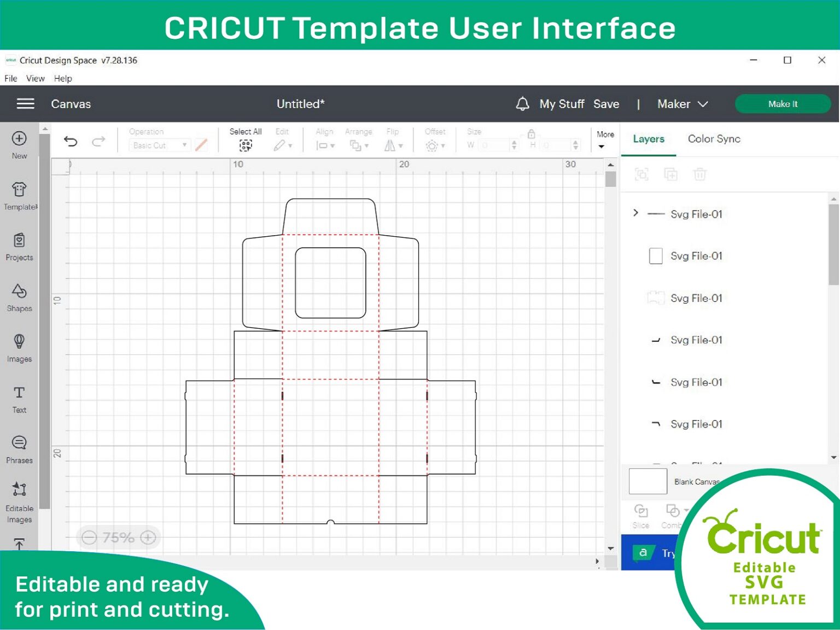Viewport: 840px width, 630px height.
Task: Click the Blank Canvas thumbnail
Action: pyautogui.click(x=648, y=481)
